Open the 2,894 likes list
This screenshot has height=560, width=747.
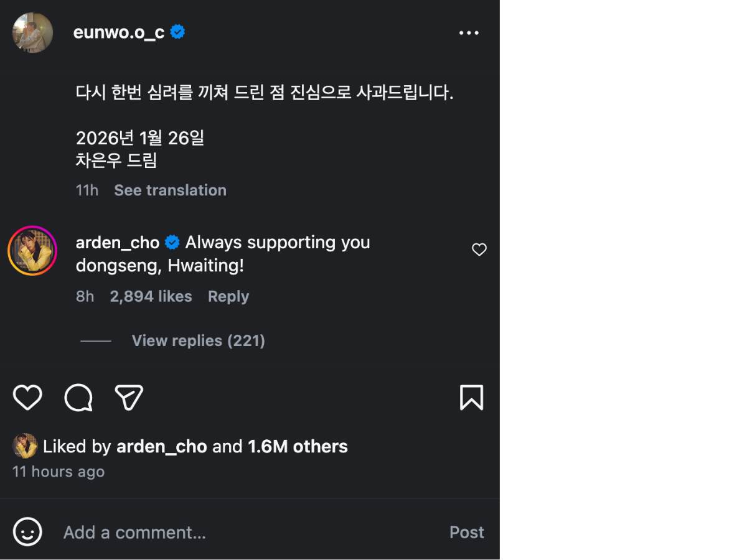(151, 296)
